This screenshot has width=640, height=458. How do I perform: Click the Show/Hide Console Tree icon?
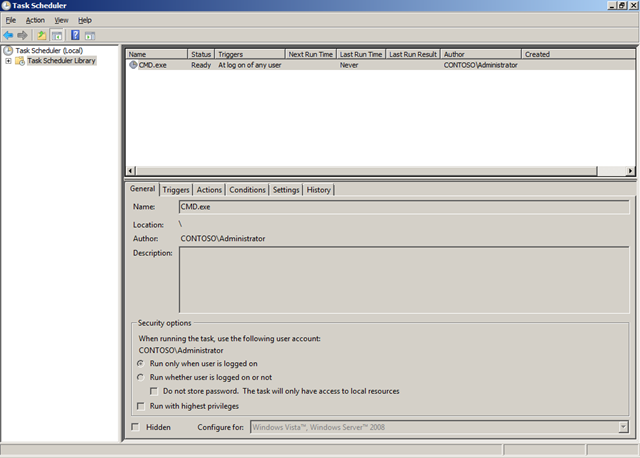57,35
